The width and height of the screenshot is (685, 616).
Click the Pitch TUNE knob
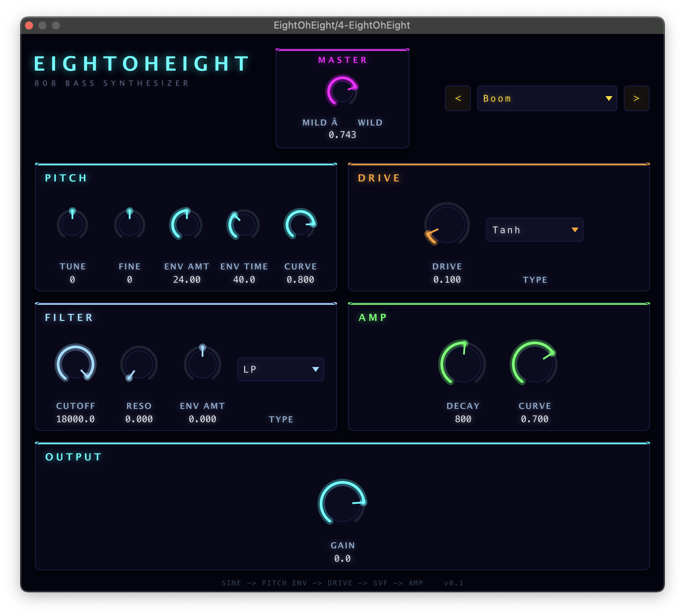click(x=72, y=224)
